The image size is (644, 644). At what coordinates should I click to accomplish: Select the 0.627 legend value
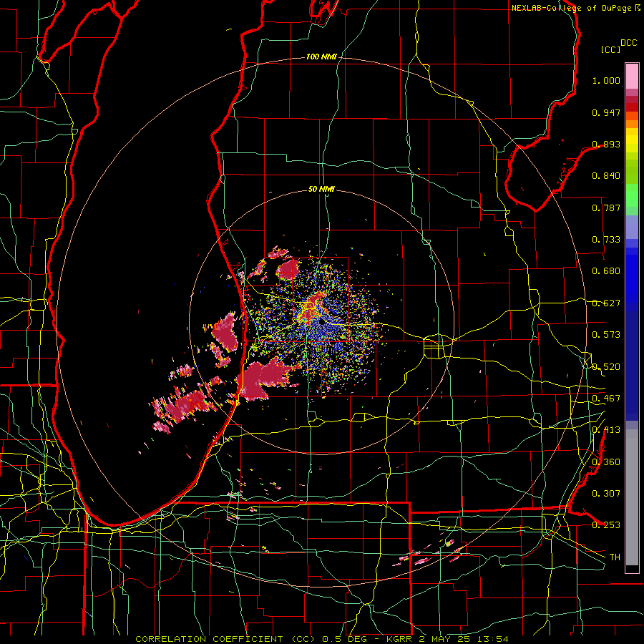606,303
